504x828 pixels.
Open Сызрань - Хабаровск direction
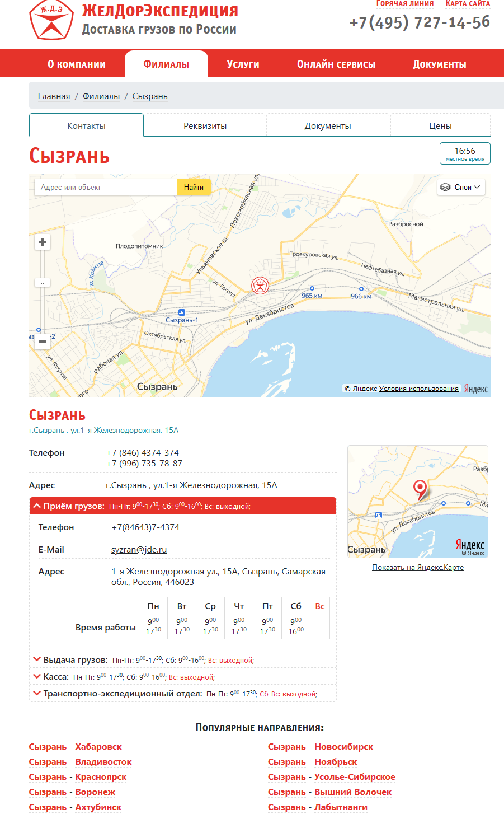76,747
